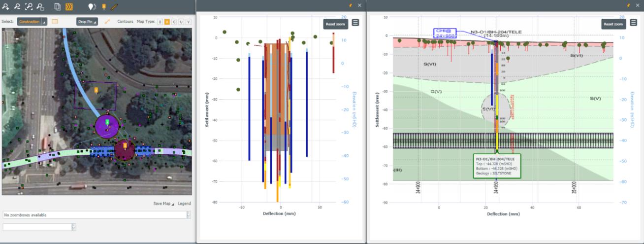
Task: Click the zoom in magnifier tool
Action: click(x=5, y=7)
